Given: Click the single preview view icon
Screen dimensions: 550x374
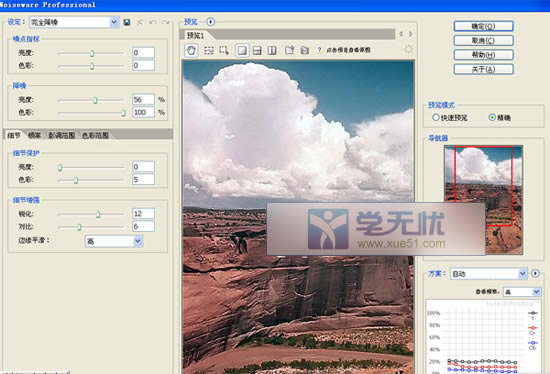Looking at the screenshot, I should [242, 51].
